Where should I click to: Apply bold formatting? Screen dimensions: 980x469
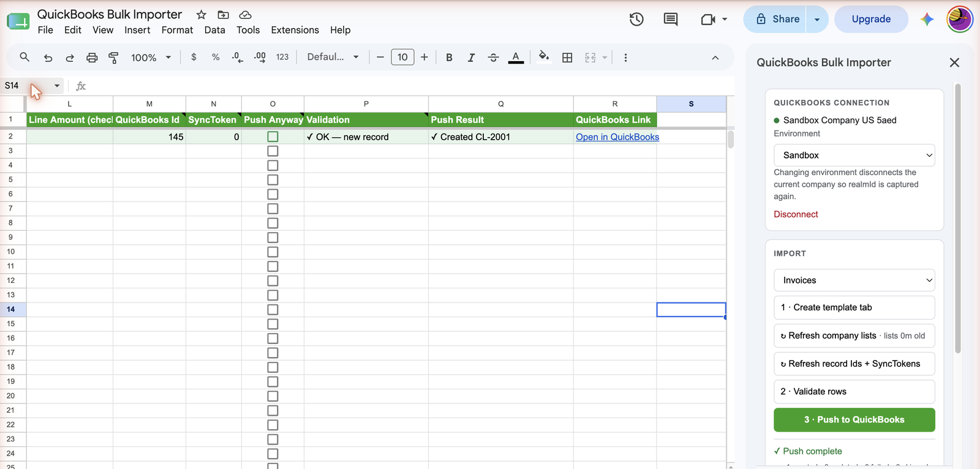(x=449, y=58)
